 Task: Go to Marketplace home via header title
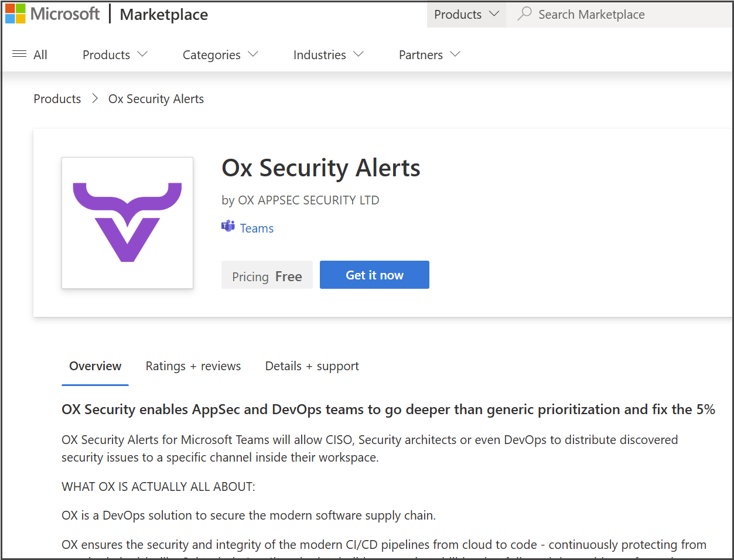coord(163,15)
